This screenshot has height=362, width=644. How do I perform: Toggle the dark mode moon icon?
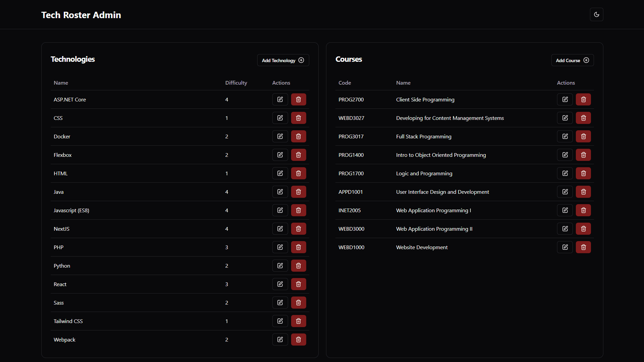(x=596, y=14)
